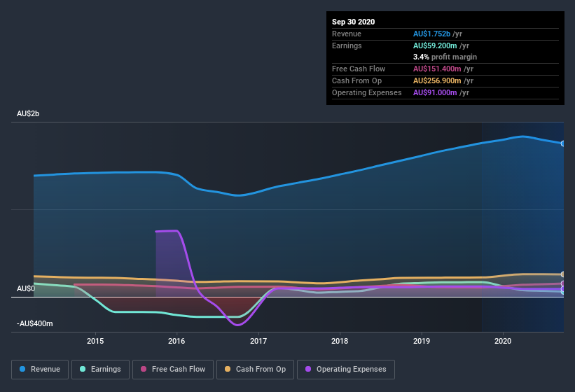Toggle the Operating Expenses legend button
575x392 pixels.
tap(346, 370)
